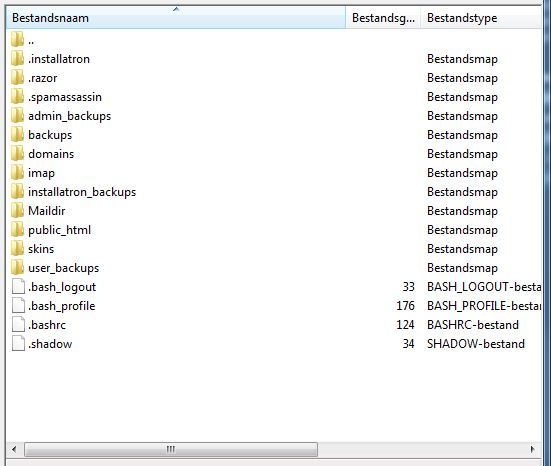Click the Maildir folder icon
This screenshot has width=551, height=466.
[x=18, y=211]
